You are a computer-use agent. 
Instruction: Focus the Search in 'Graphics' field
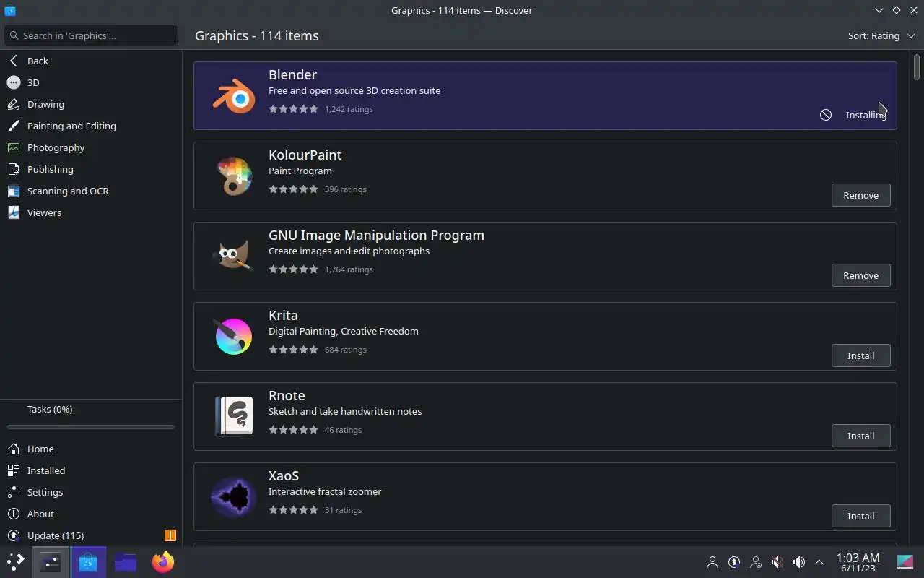91,35
